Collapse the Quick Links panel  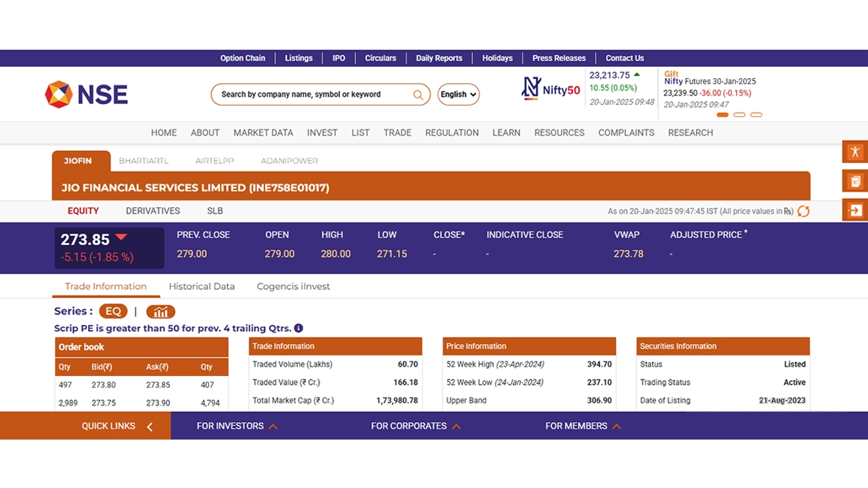click(149, 427)
